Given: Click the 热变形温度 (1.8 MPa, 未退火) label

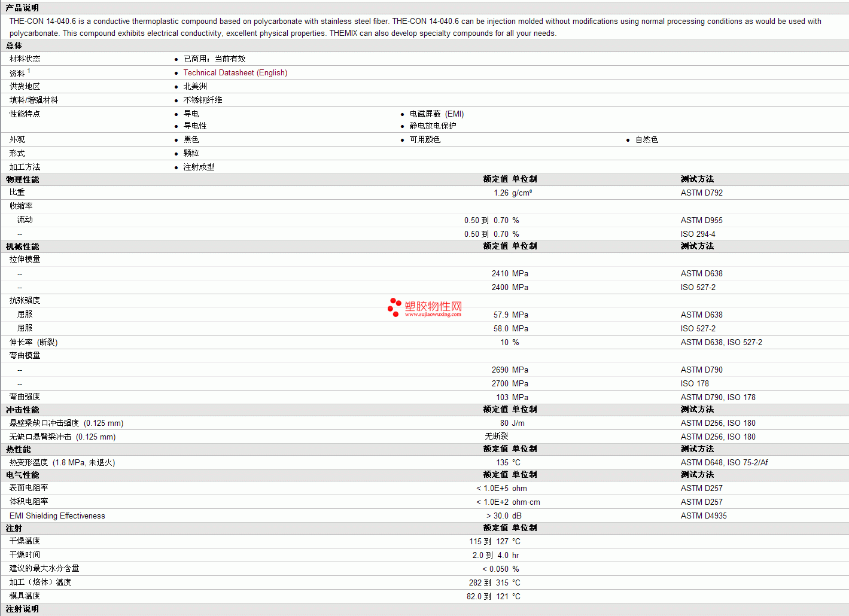Looking at the screenshot, I should [x=62, y=462].
